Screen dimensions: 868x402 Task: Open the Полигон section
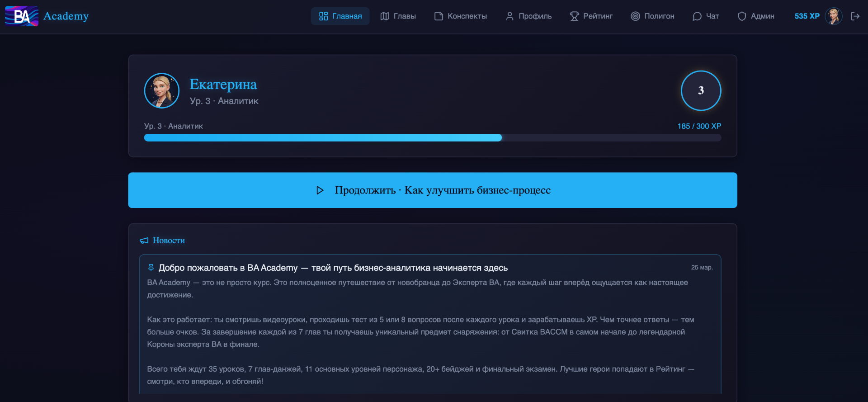coord(652,16)
